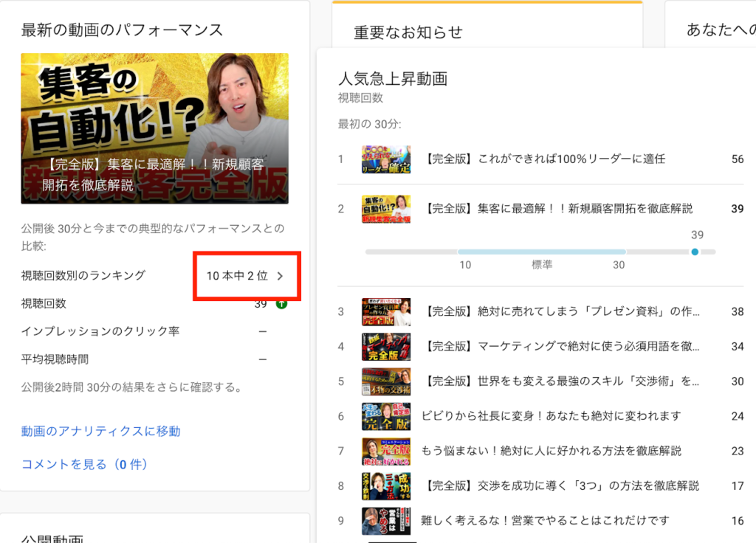756x543 pixels.
Task: Click thumbnail of rank 3 プレゼン資料 video
Action: (385, 311)
